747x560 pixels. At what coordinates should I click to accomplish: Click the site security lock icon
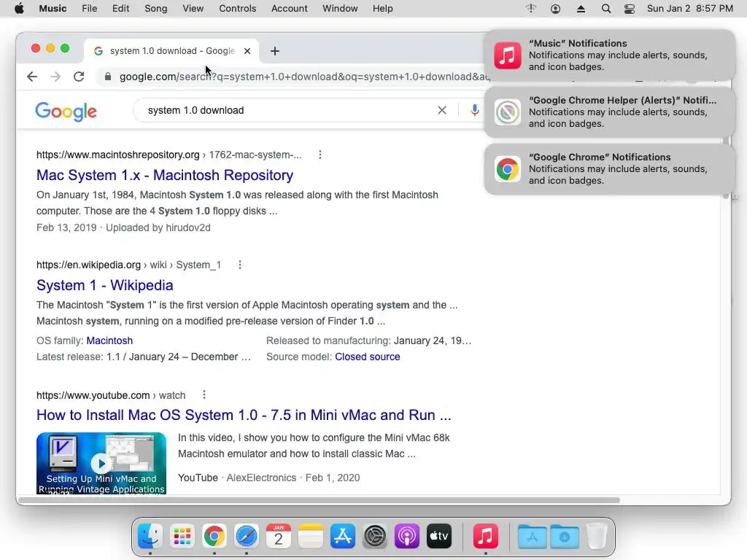[x=108, y=77]
